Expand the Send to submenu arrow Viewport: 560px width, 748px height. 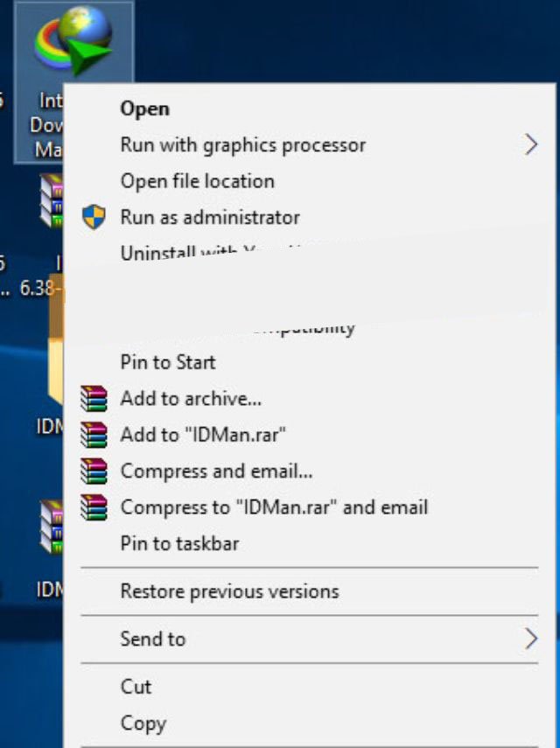[x=531, y=639]
